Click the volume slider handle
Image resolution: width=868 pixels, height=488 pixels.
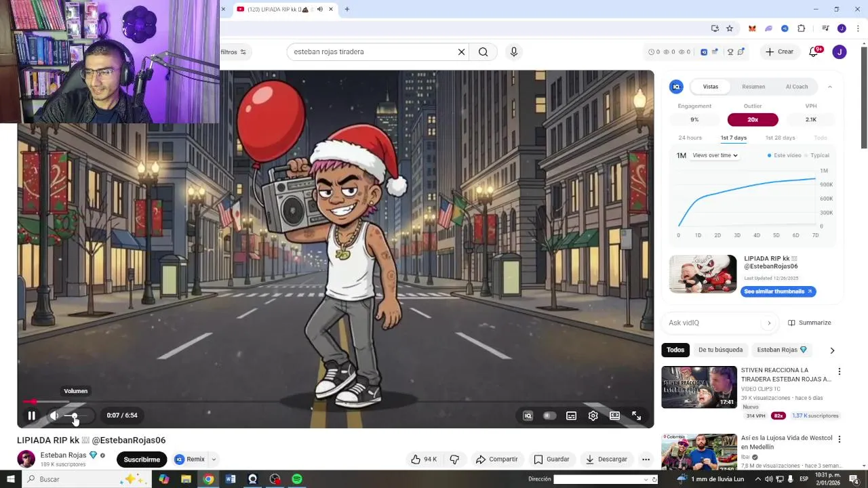pos(75,415)
